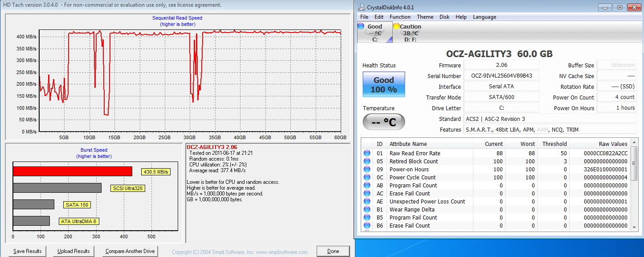Click the status orb in Power Cycle Count row
This screenshot has width=644, height=257.
[x=367, y=177]
